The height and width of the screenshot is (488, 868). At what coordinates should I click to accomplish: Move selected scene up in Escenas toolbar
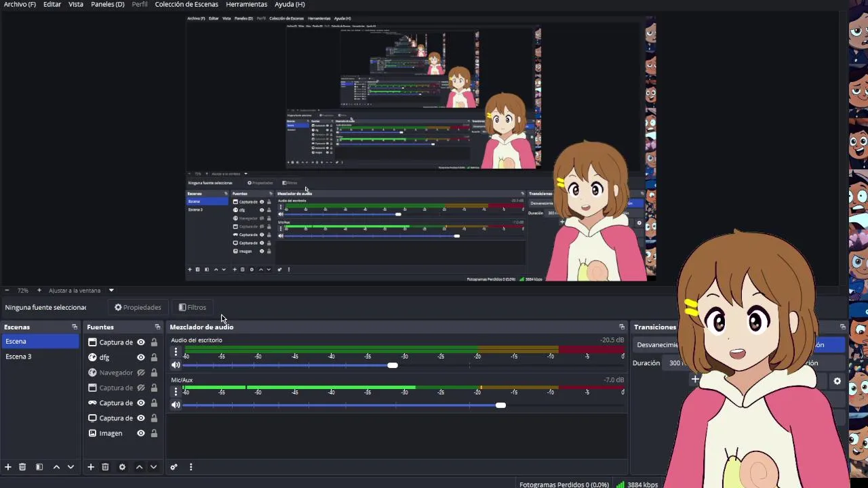(56, 467)
